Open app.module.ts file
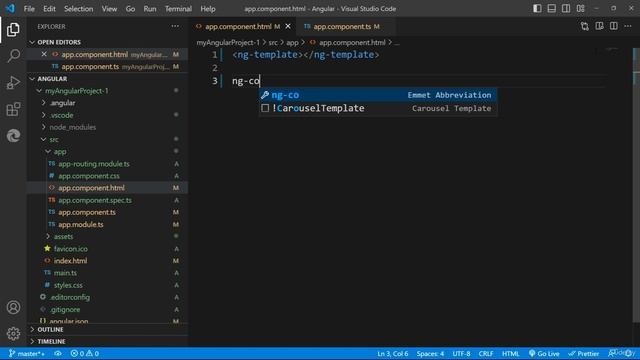The width and height of the screenshot is (640, 360). point(108,224)
